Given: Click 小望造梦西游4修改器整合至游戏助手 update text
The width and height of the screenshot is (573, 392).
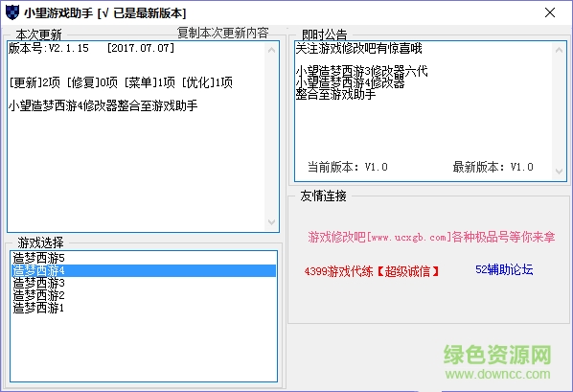Looking at the screenshot, I should tap(103, 106).
